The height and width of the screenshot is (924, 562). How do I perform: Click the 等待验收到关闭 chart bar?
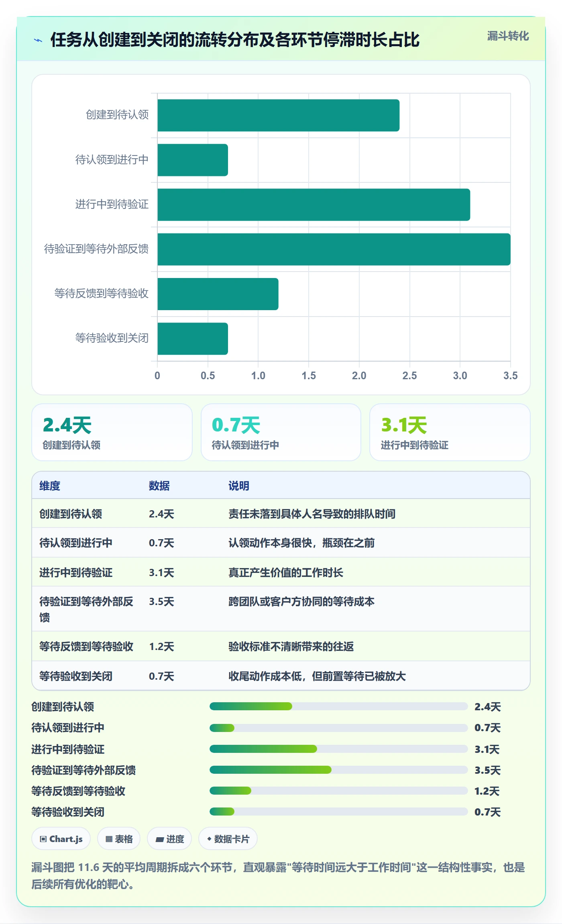193,339
